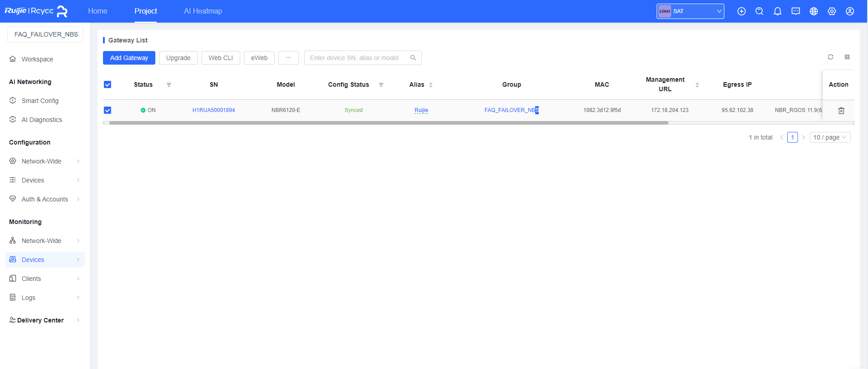
Task: Click the Delivery Center icon
Action: click(x=13, y=320)
